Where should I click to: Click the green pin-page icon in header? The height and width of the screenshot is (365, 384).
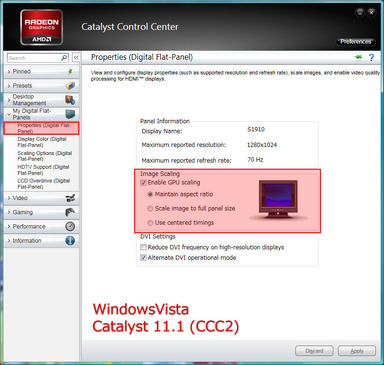click(x=358, y=57)
